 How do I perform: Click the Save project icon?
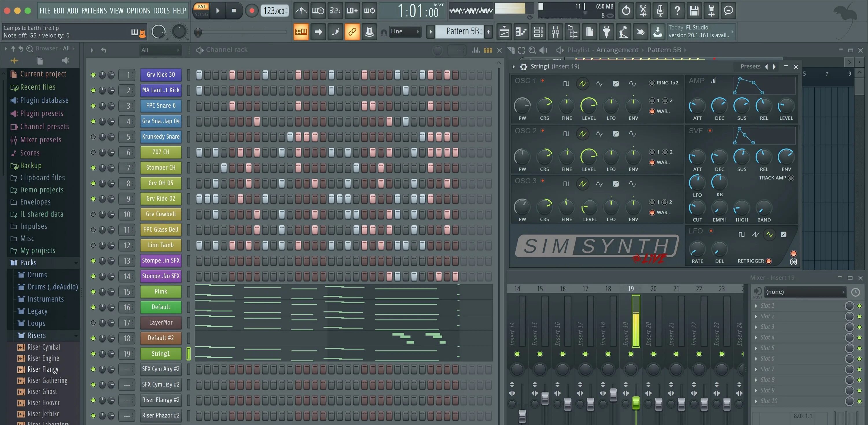(694, 11)
